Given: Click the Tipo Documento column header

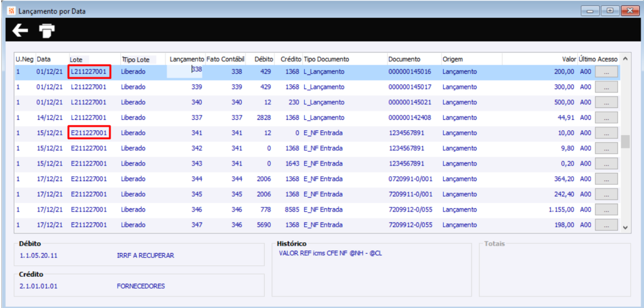Looking at the screenshot, I should coord(326,59).
